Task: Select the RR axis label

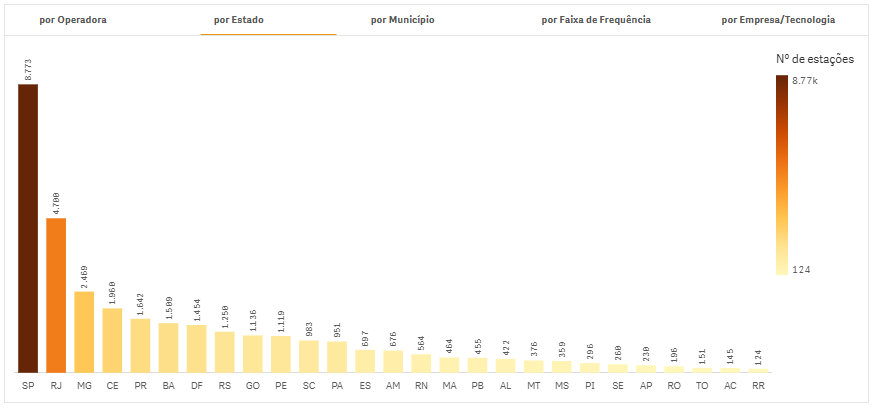Action: (x=758, y=384)
